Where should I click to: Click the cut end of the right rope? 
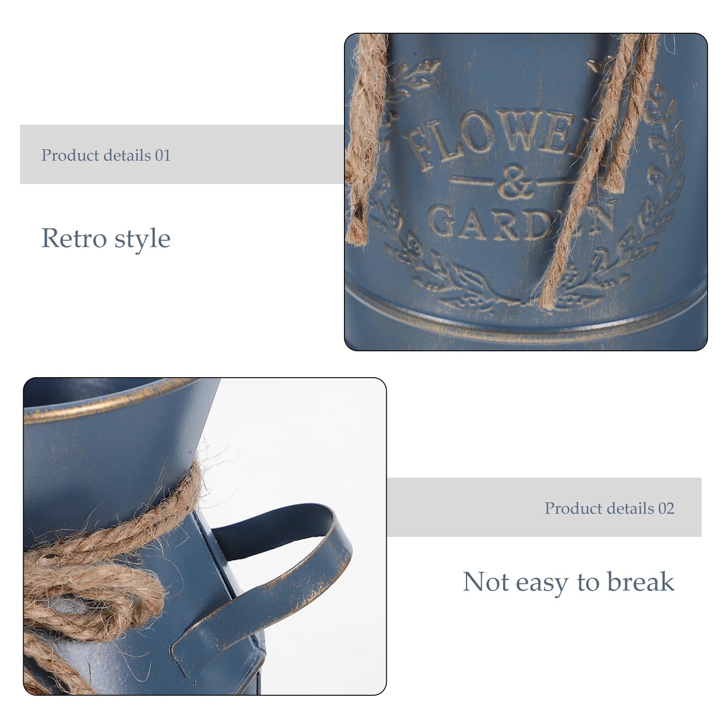613,180
